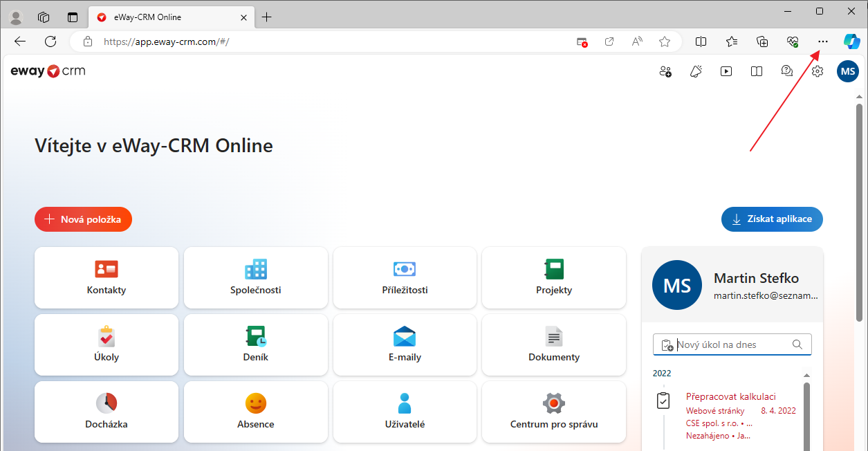Click the open-in-app icon in address bar
The image size is (868, 451).
(x=609, y=42)
